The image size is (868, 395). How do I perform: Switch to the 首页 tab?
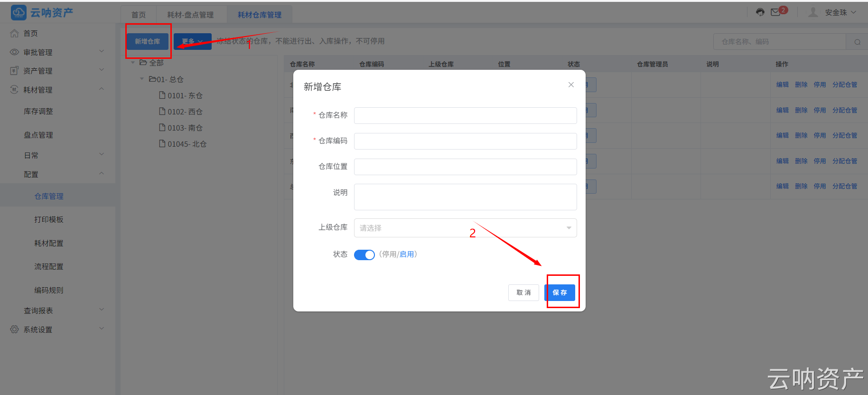(139, 15)
